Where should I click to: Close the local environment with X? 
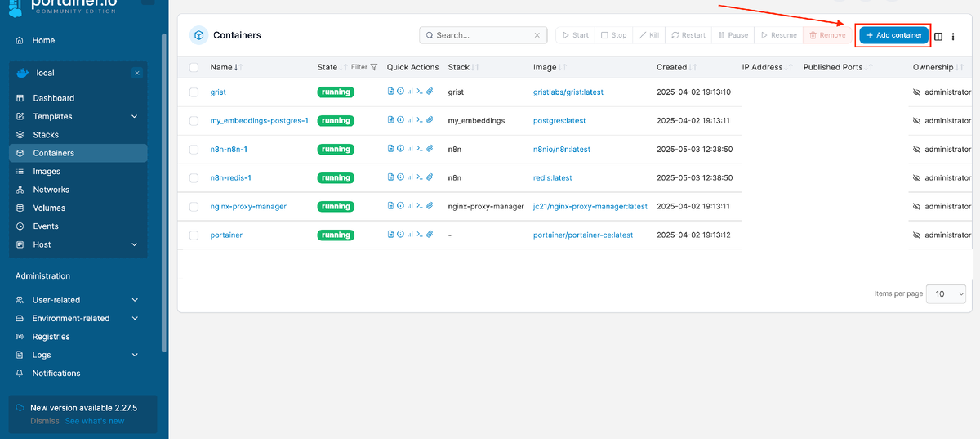pyautogui.click(x=137, y=73)
